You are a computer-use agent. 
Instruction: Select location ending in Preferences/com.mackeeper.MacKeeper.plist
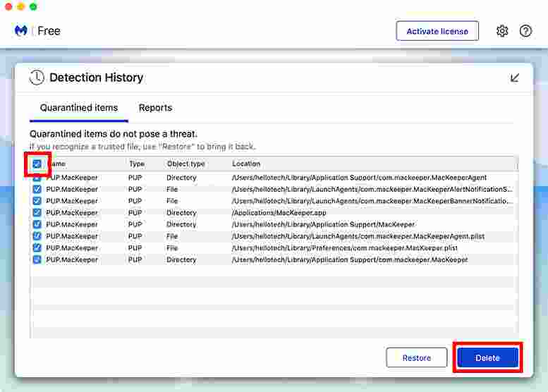pyautogui.click(x=345, y=247)
